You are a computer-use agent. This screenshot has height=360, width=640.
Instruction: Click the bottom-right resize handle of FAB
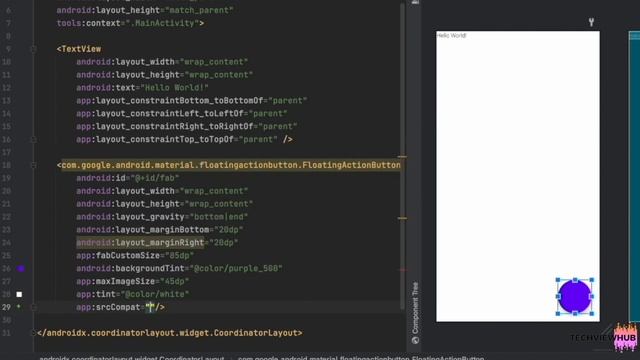592,313
